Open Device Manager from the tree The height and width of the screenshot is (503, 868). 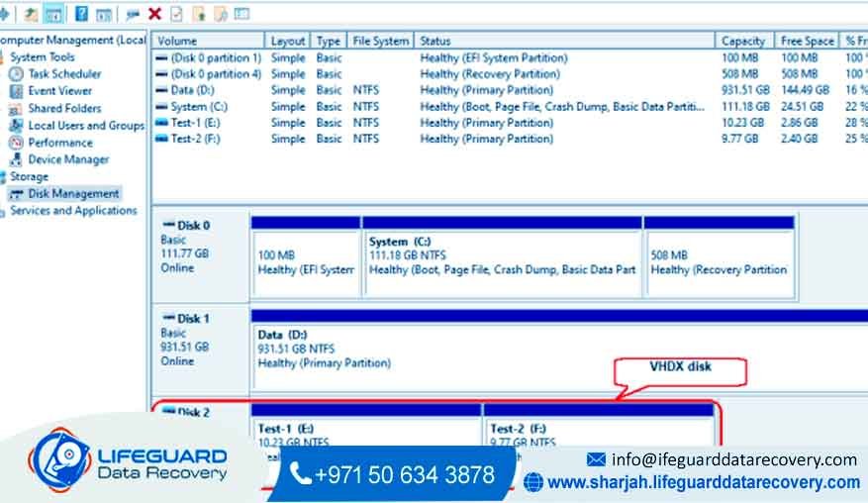point(68,159)
